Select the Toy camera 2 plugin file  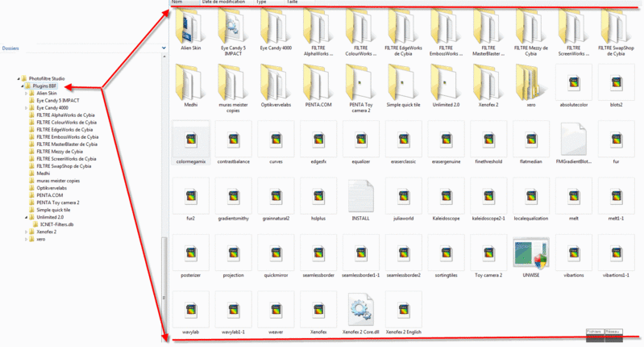tap(488, 253)
